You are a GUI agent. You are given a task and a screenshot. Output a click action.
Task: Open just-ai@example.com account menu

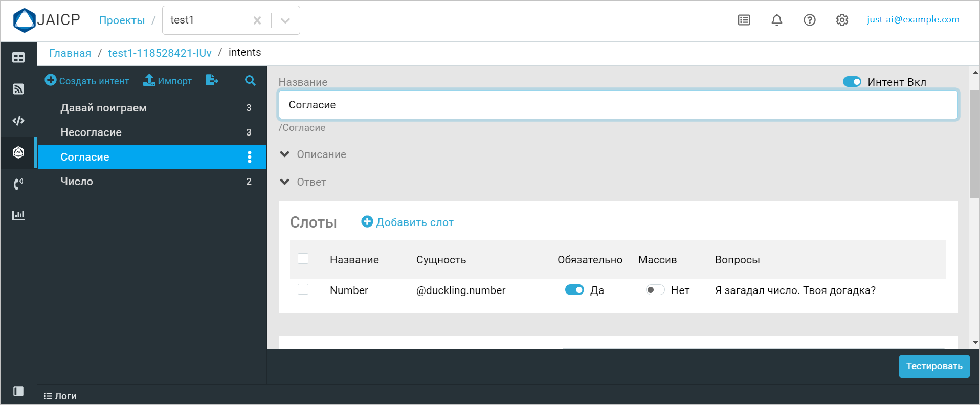pos(913,19)
